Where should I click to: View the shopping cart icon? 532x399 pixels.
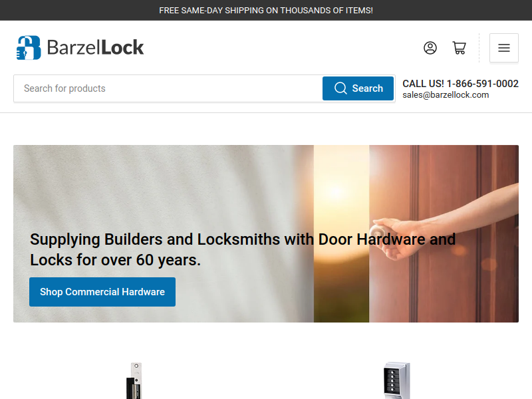point(459,48)
